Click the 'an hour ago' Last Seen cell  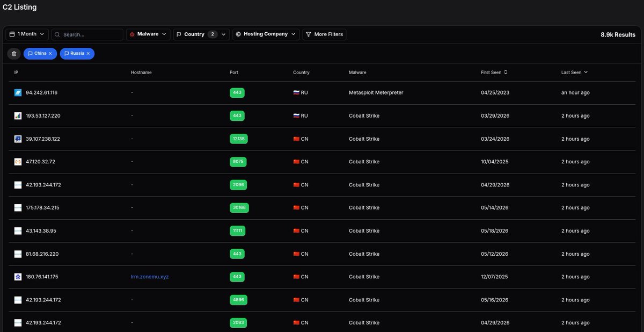pos(575,92)
